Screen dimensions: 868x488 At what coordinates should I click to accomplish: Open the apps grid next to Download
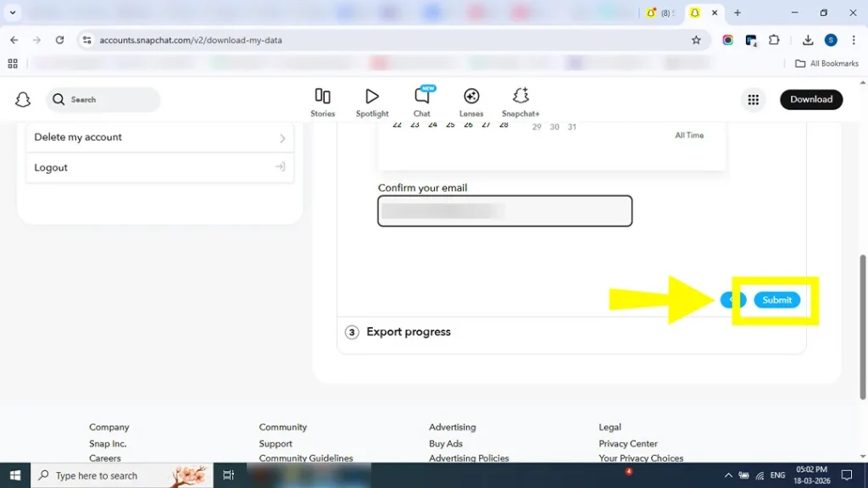click(753, 99)
